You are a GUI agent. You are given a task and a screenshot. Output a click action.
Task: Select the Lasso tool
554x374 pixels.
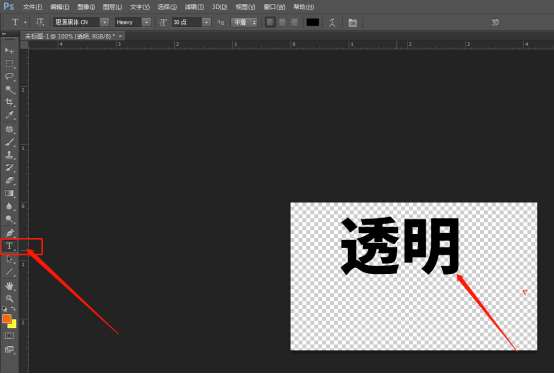click(x=10, y=77)
